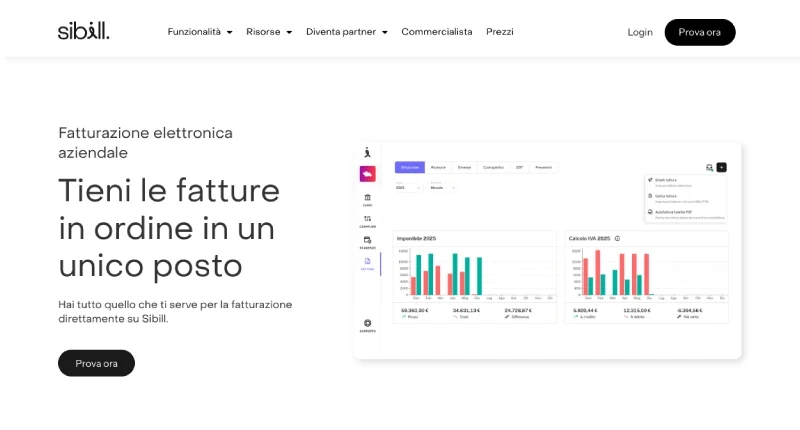Click the Login link
Image resolution: width=800 pixels, height=430 pixels.
[639, 32]
